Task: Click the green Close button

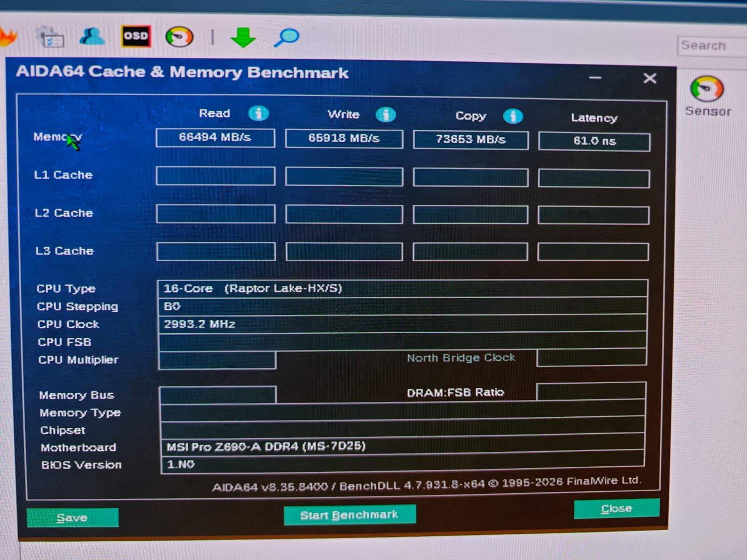Action: (x=617, y=509)
